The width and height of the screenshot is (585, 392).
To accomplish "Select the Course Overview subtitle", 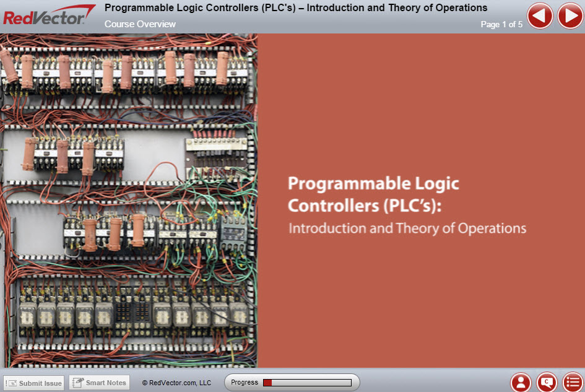I will point(140,24).
